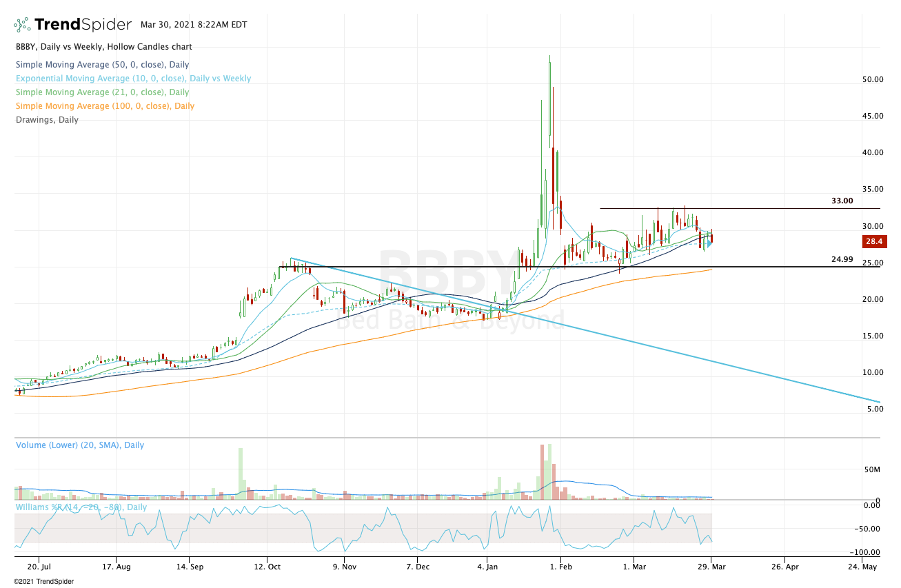This screenshot has height=588, width=901.
Task: Click the "20. Jul" date axis label
Action: 39,567
